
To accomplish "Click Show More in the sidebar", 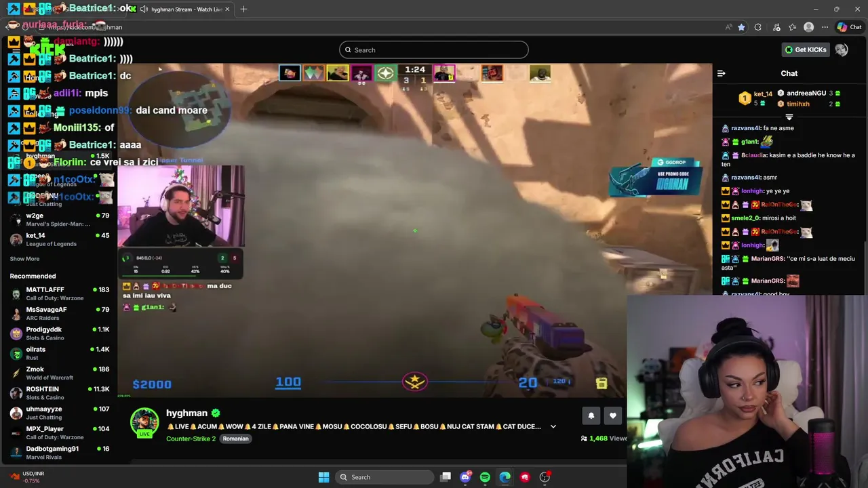I will [24, 259].
